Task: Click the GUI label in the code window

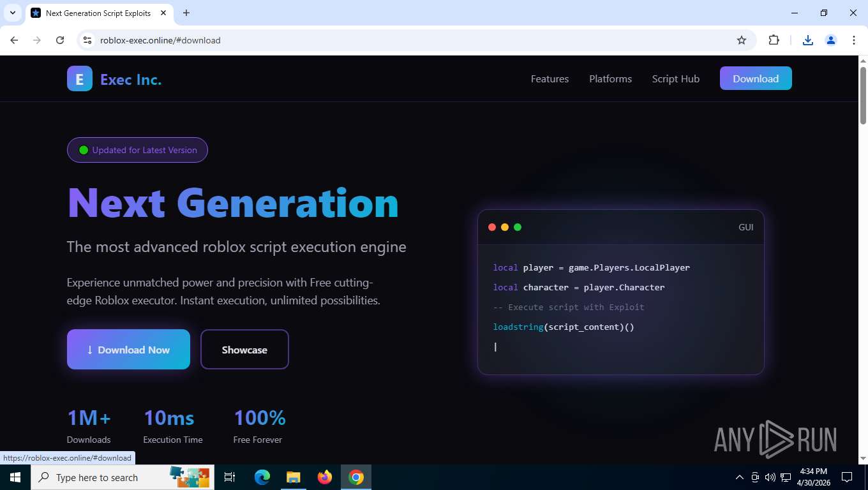Action: (745, 227)
